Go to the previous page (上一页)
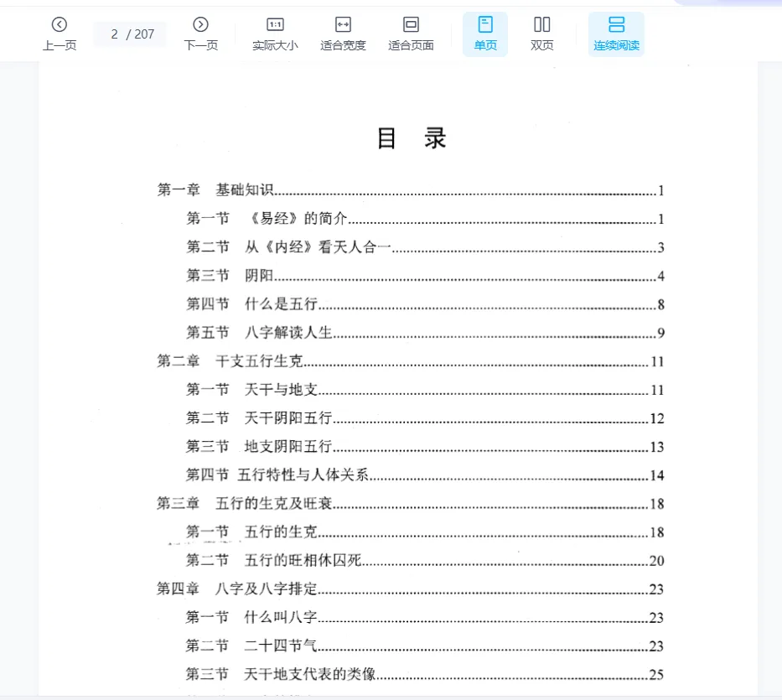This screenshot has width=782, height=700. [60, 34]
